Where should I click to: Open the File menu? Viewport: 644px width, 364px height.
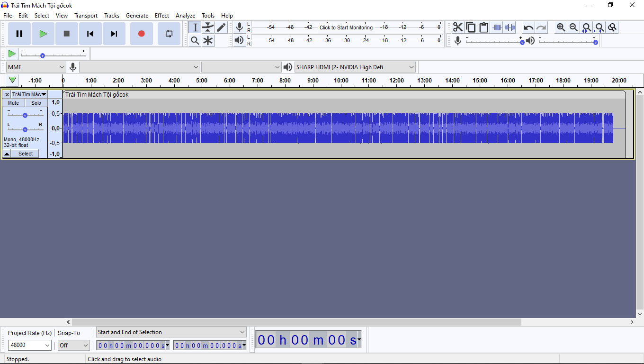pos(8,15)
